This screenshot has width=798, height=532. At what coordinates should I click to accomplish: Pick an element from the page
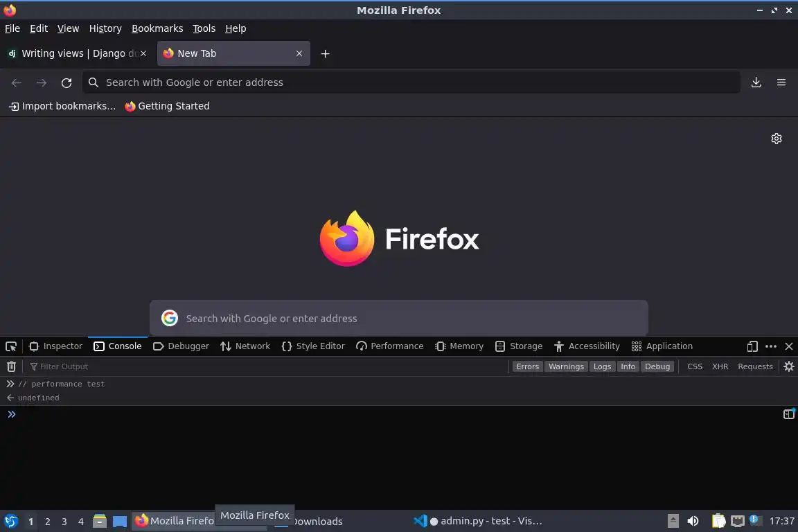[x=10, y=346]
